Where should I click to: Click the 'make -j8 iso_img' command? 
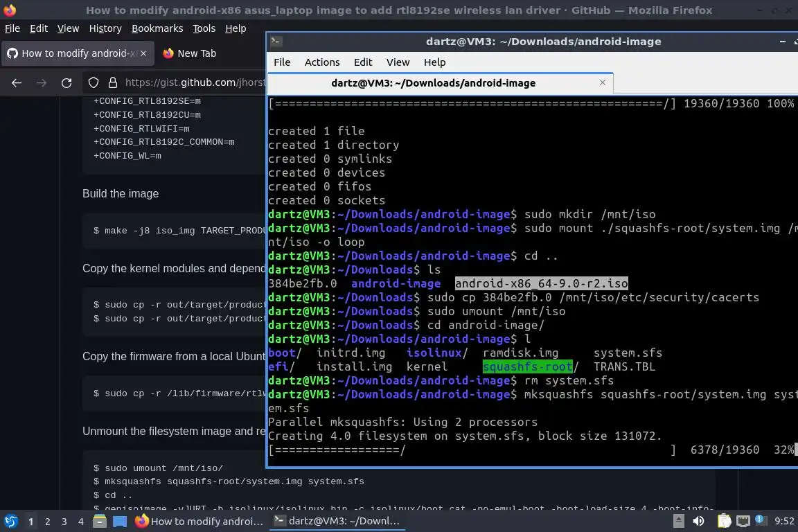[179, 231]
